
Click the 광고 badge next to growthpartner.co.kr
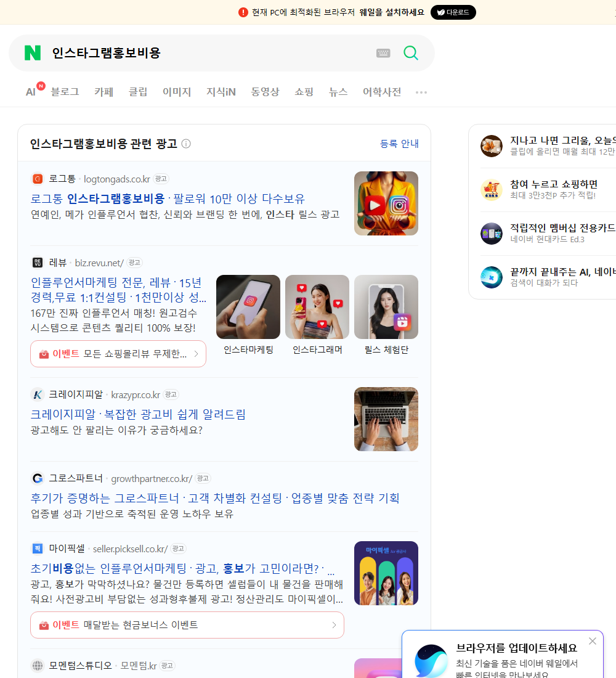point(203,478)
